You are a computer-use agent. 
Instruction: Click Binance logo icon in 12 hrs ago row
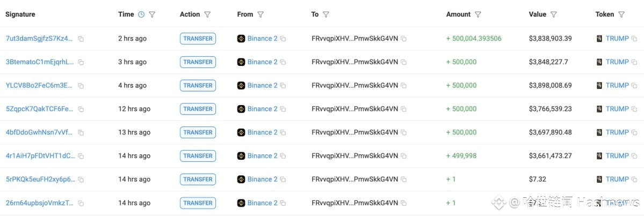tap(241, 109)
